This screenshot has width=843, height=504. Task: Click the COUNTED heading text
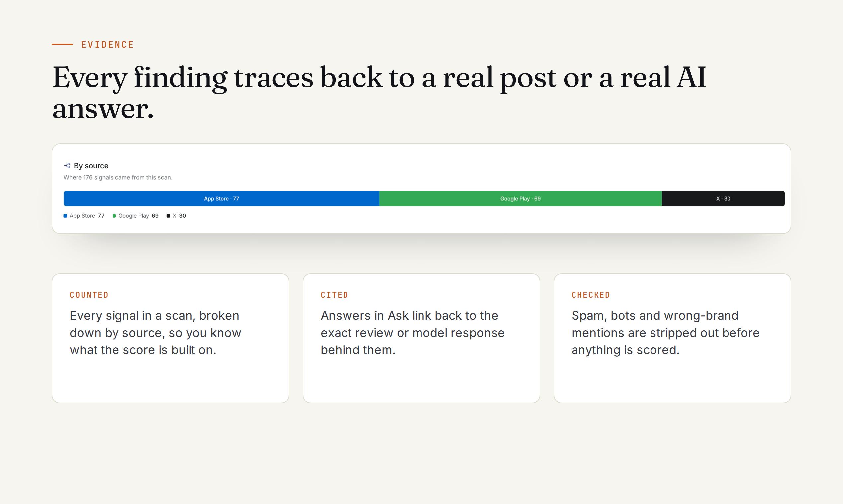(x=89, y=295)
